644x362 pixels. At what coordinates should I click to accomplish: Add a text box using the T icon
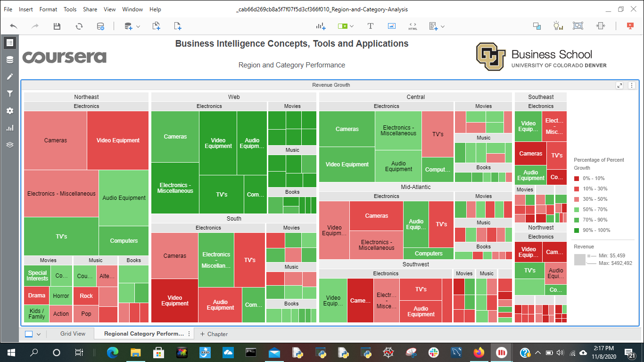pyautogui.click(x=371, y=26)
